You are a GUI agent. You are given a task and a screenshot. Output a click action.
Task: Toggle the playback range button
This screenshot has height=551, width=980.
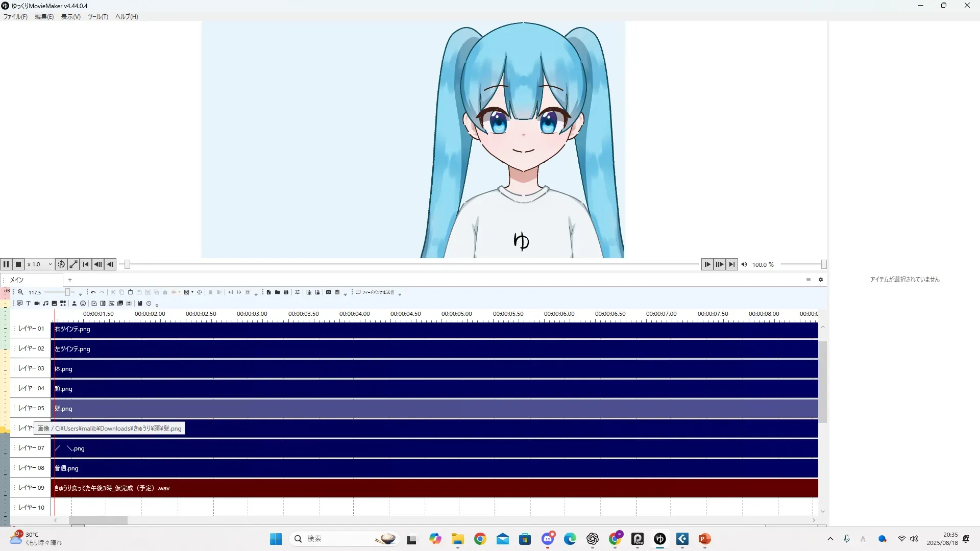[x=73, y=264]
